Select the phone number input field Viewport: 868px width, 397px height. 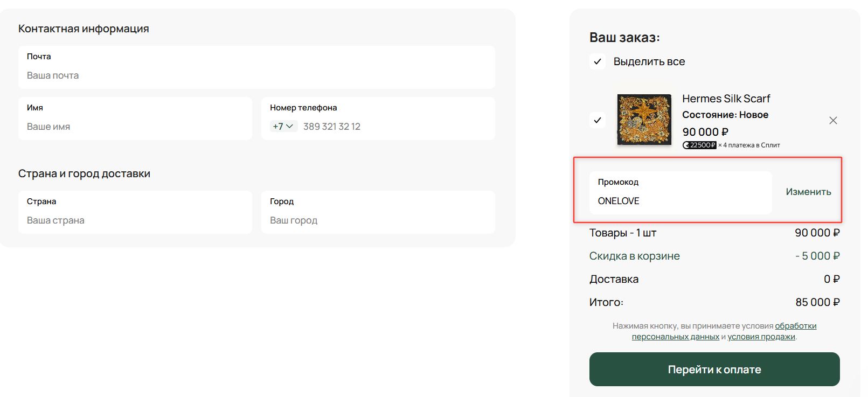point(396,127)
